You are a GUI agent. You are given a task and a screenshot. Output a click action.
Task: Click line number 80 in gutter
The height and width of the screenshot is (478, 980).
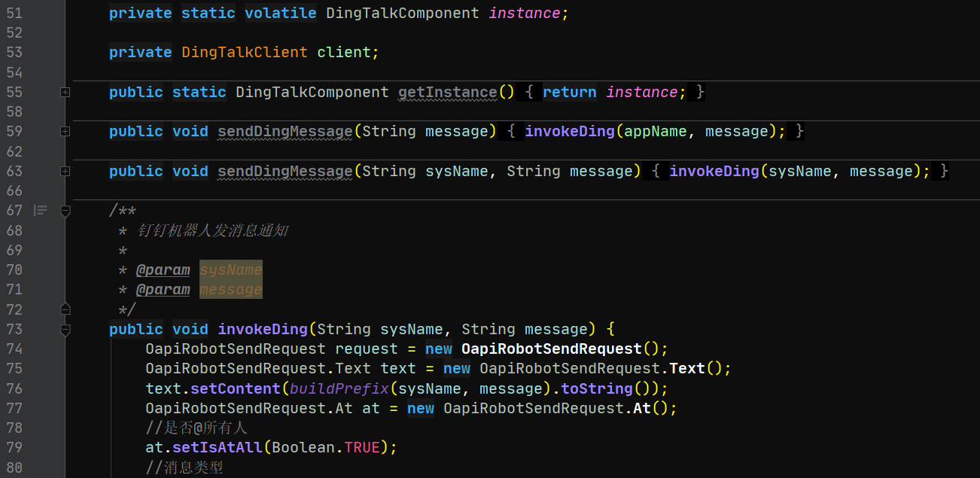point(14,467)
